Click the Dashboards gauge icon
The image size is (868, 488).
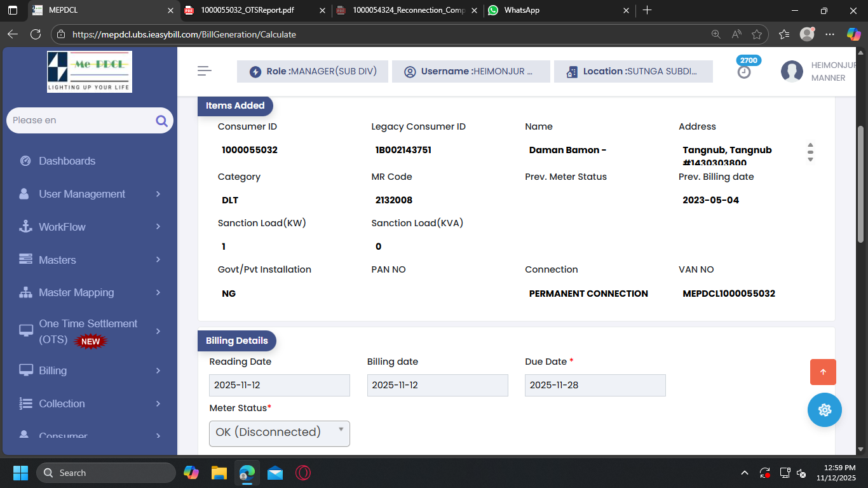coord(25,161)
